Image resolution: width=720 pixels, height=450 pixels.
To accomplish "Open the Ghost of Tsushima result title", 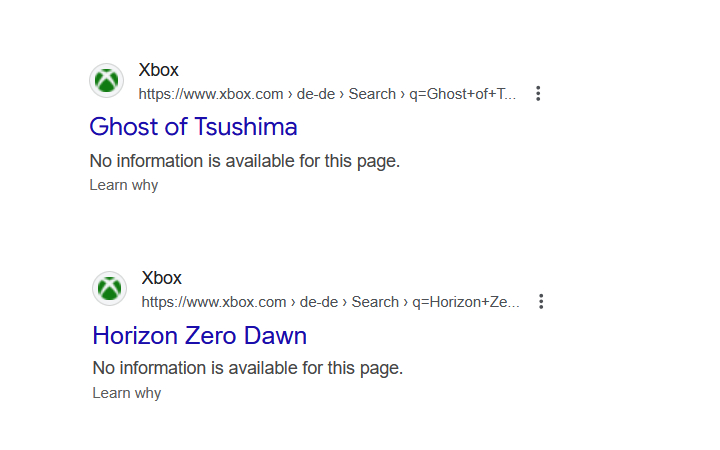I will click(193, 127).
